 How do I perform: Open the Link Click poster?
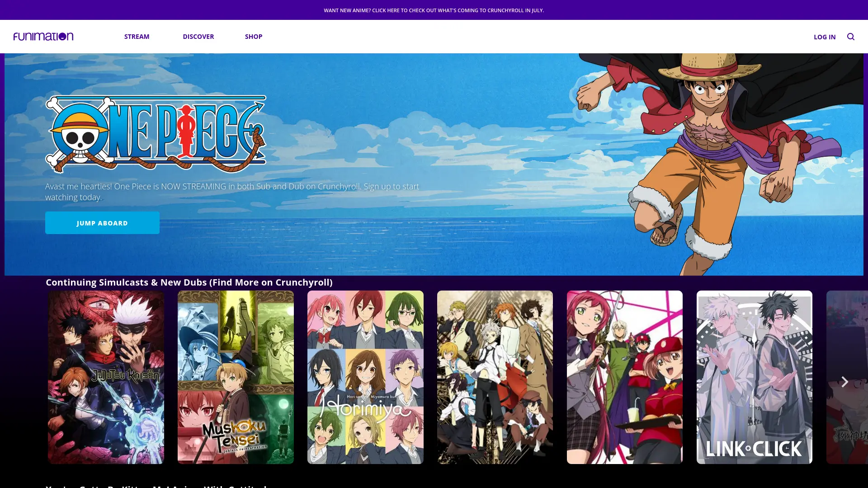(755, 377)
